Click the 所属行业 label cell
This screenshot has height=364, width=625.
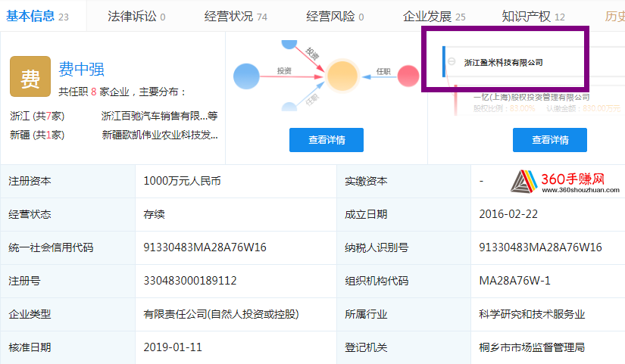pos(404,314)
